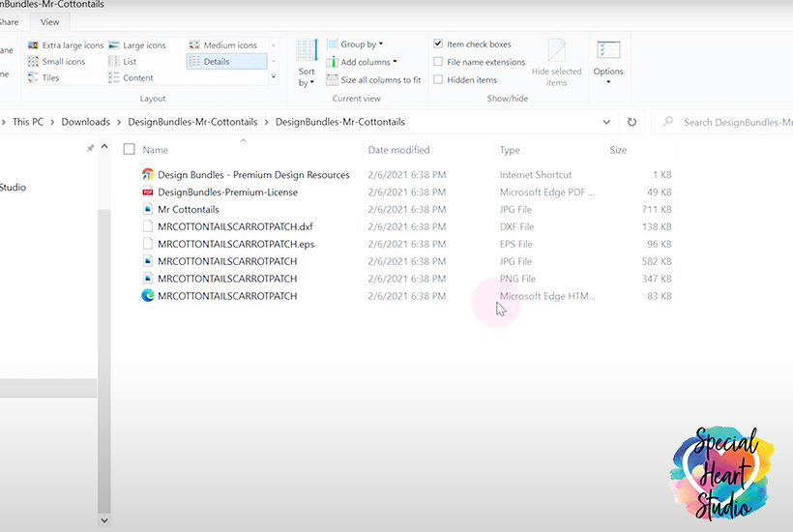Pick Small icons layout
Viewport: 793px width, 532px height.
(x=56, y=61)
